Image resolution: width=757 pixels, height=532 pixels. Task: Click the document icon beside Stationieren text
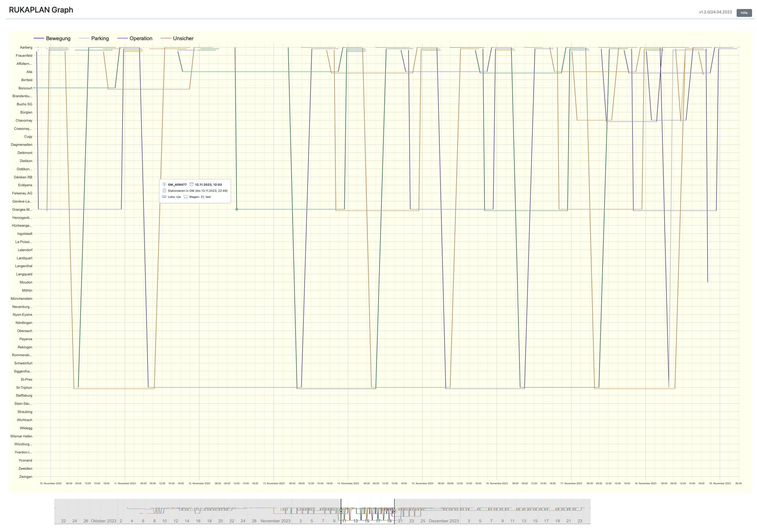coord(164,191)
